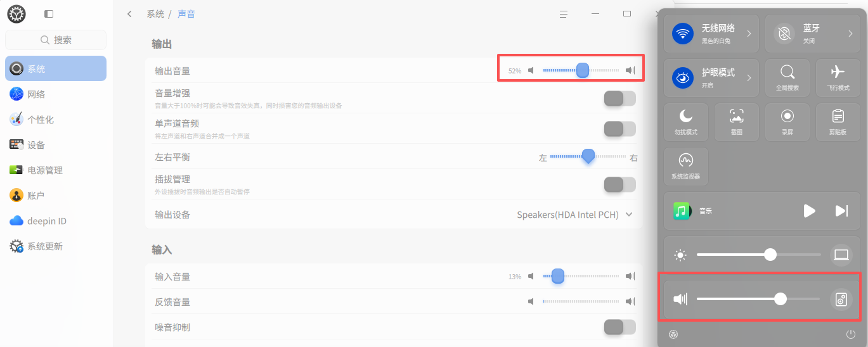Viewport: 868px width, 347px height.
Task: Toggle 勿扰模式 do-not-disturb
Action: click(686, 122)
